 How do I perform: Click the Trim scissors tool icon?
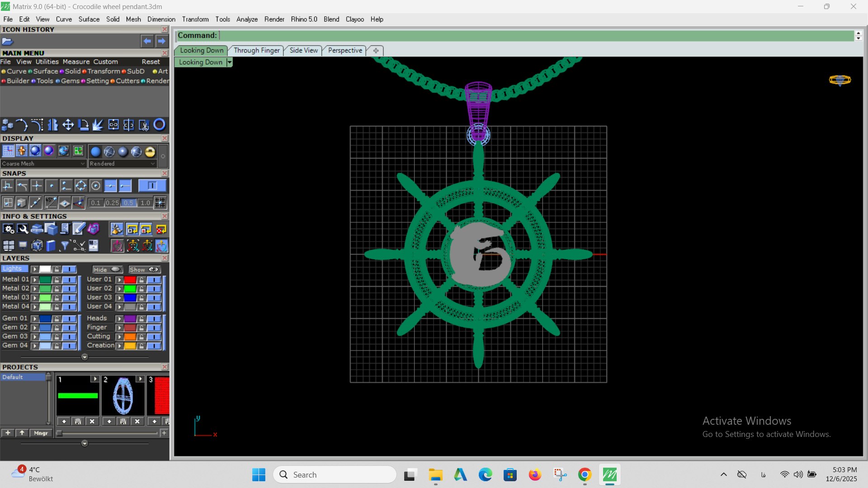[x=144, y=125]
